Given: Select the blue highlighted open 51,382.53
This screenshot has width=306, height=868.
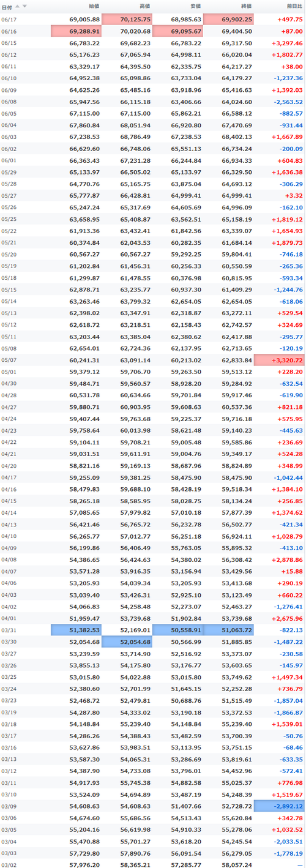Looking at the screenshot, I should tap(76, 629).
